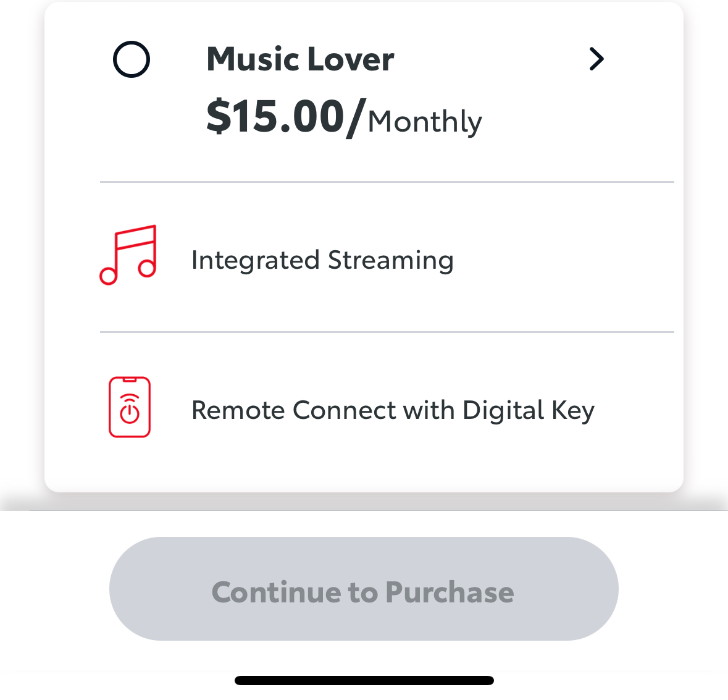This screenshot has height=700, width=728.
Task: Tap the word Purchase on gray button
Action: pyautogui.click(x=450, y=592)
